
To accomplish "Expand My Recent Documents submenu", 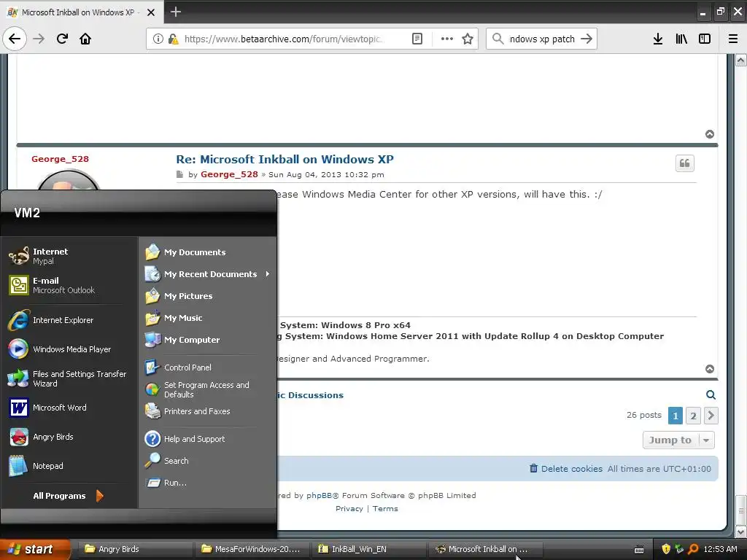I will pyautogui.click(x=208, y=274).
